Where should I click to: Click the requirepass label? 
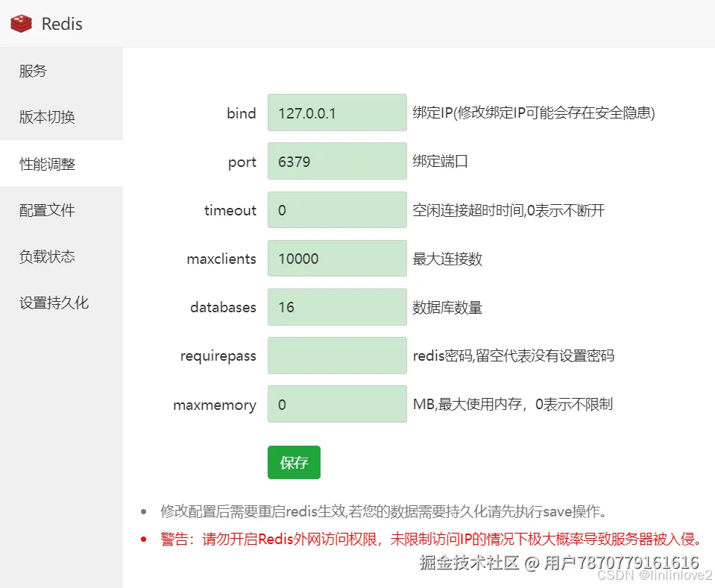point(218,356)
